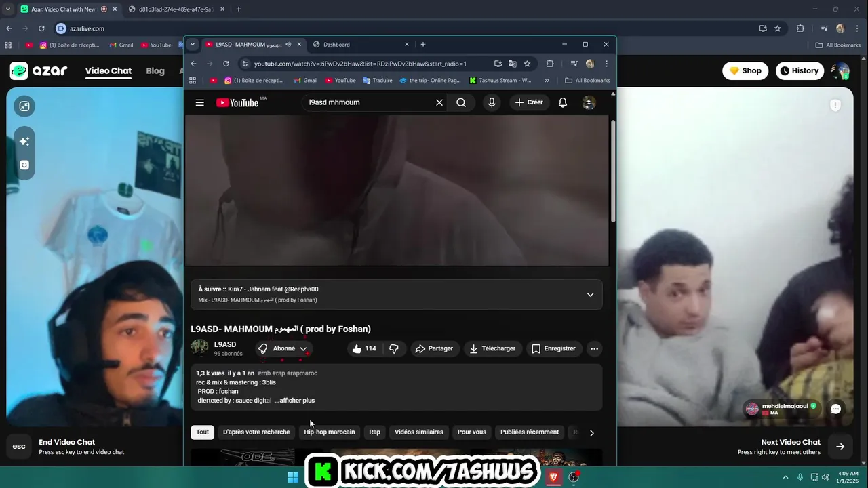Screen dimensions: 868x488
Task: Dislike the L9ASD video
Action: point(394,348)
